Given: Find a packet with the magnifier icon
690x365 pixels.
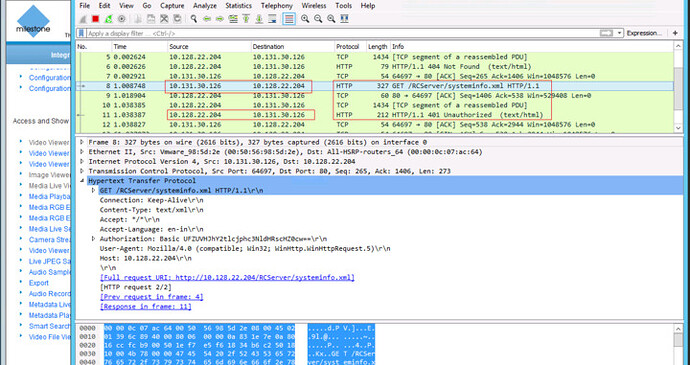Looking at the screenshot, I should coord(194,19).
